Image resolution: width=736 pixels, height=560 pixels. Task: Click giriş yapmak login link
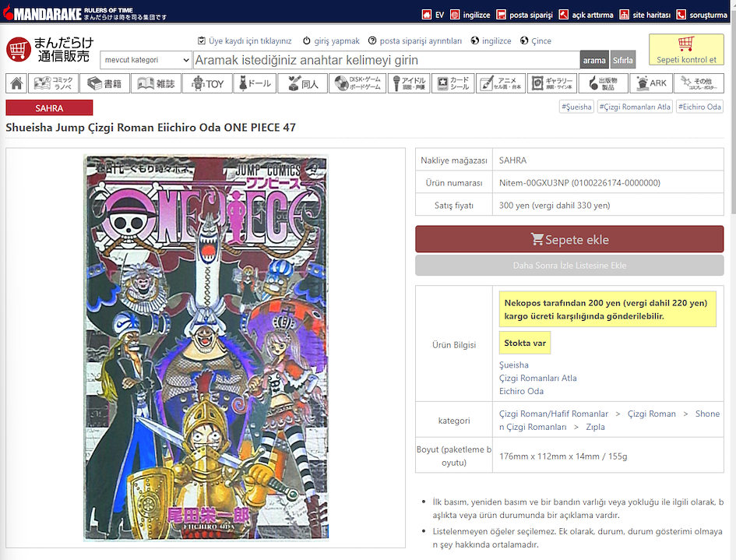[331, 41]
